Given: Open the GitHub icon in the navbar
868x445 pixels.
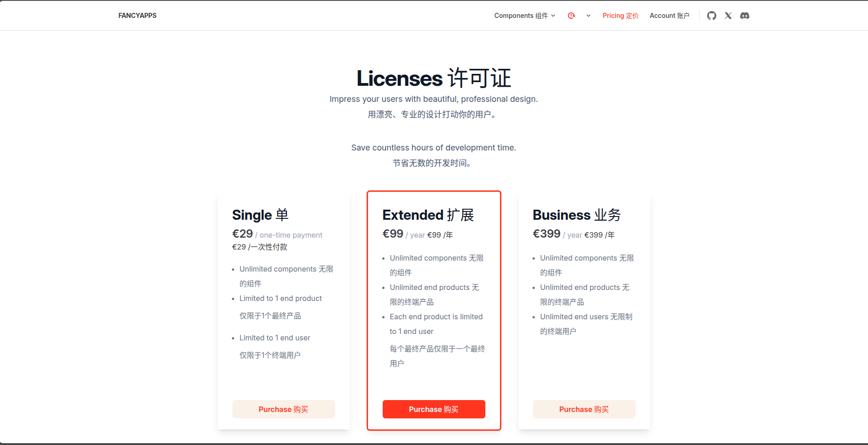Looking at the screenshot, I should pos(712,15).
